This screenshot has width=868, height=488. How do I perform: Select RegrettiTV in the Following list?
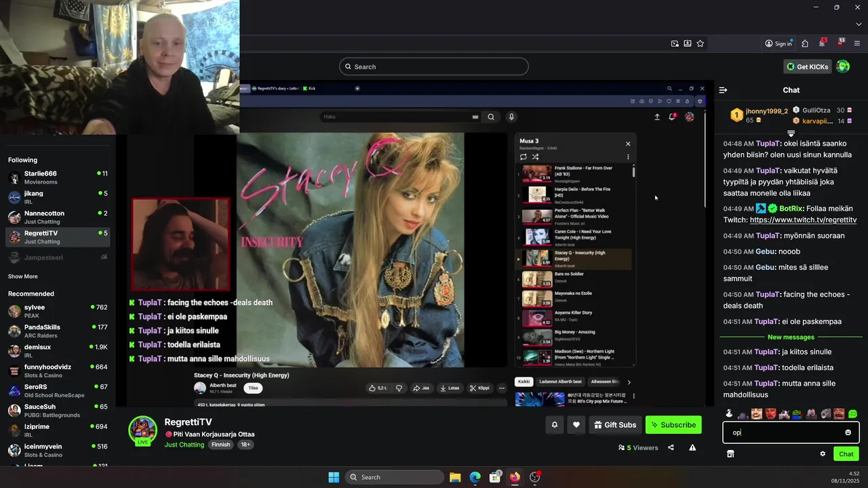tap(57, 237)
